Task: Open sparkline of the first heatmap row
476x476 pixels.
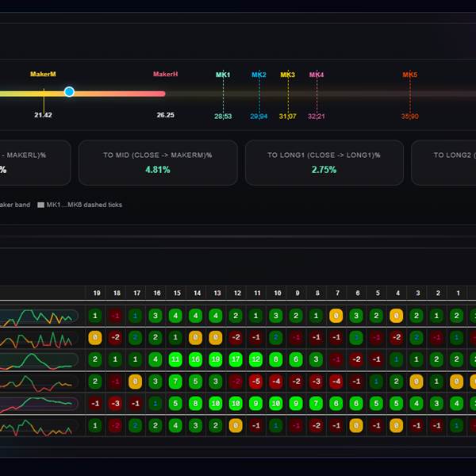Action: click(39, 317)
